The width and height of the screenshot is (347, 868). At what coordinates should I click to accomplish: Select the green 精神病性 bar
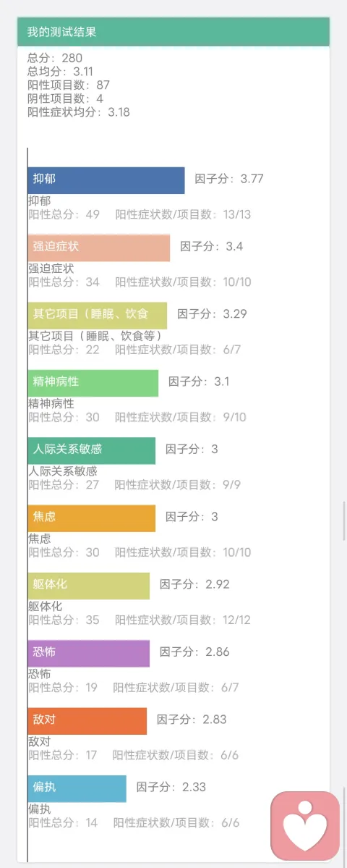93,383
